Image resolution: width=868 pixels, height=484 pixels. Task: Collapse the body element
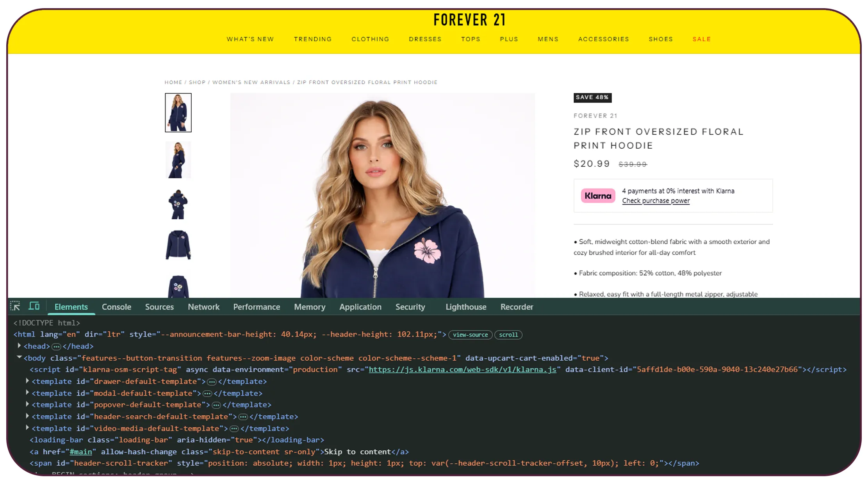click(x=19, y=358)
